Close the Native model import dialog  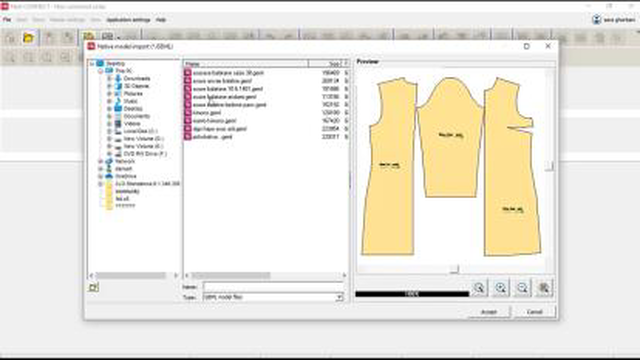pyautogui.click(x=548, y=46)
